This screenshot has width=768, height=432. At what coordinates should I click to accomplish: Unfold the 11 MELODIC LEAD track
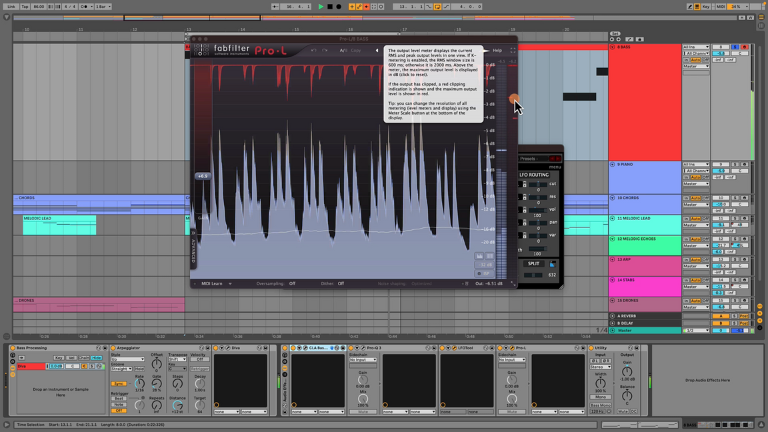[x=612, y=218]
